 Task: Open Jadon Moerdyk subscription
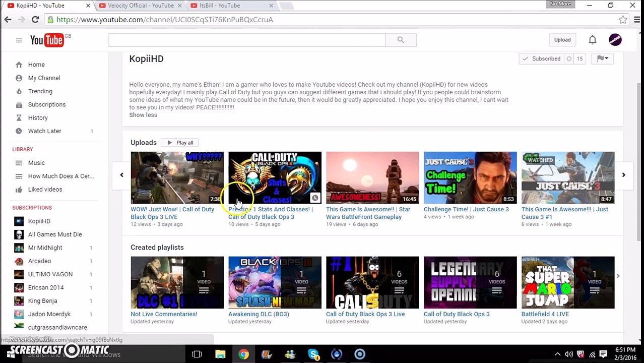[x=49, y=314]
